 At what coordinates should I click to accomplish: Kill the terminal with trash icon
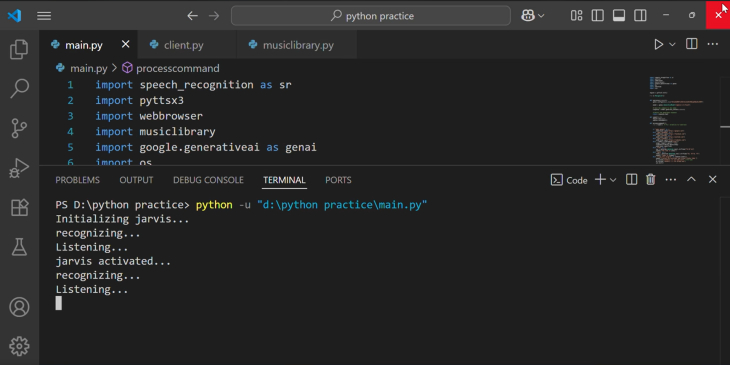coord(651,180)
